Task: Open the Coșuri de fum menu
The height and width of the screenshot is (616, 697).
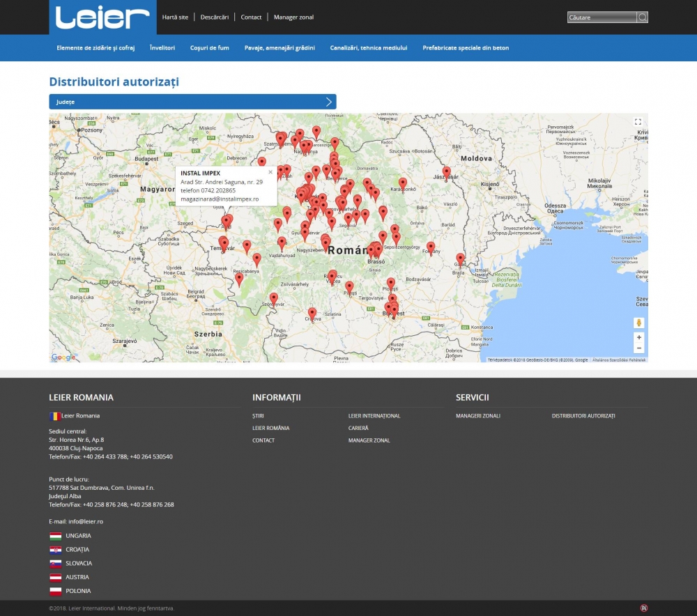Action: click(210, 48)
